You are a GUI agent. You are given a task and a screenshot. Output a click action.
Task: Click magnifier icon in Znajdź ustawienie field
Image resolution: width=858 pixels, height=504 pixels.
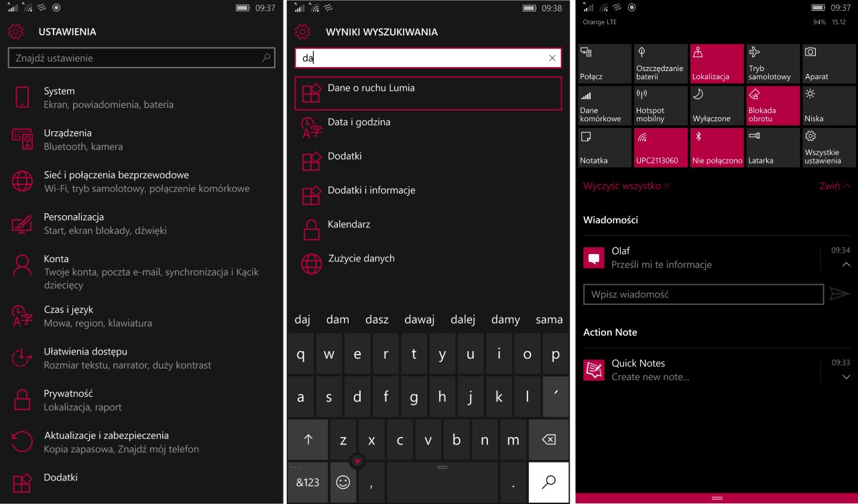point(266,58)
